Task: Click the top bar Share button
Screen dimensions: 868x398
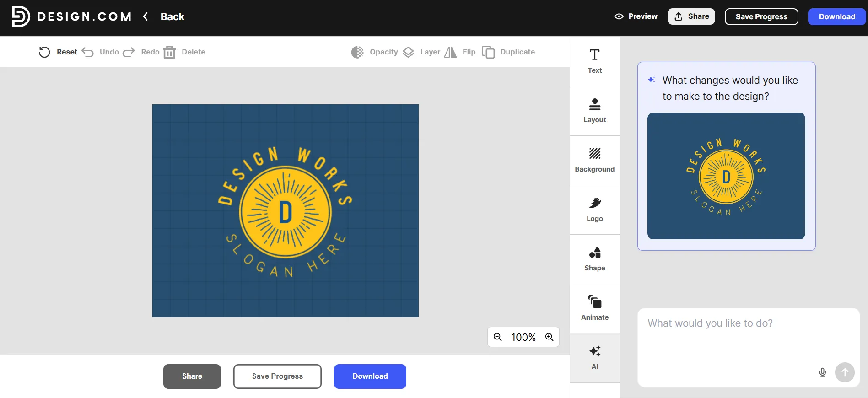Action: pyautogui.click(x=691, y=16)
